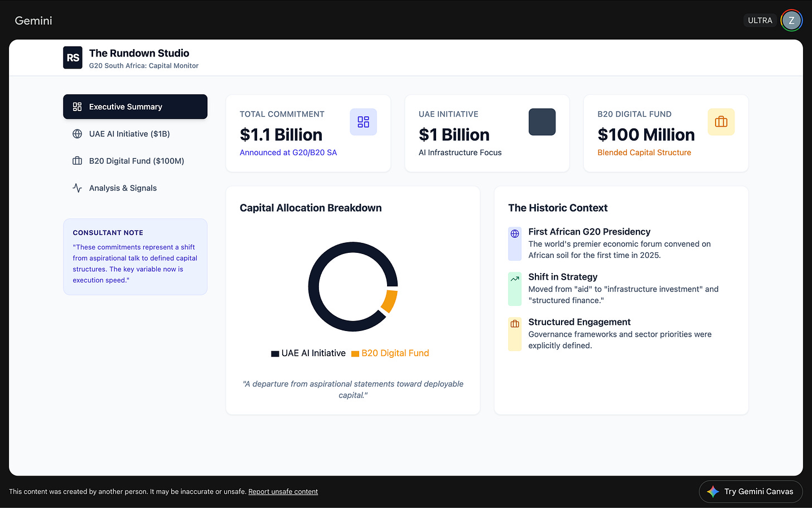812x508 pixels.
Task: Click the First African G20 Presidency title
Action: coord(589,232)
